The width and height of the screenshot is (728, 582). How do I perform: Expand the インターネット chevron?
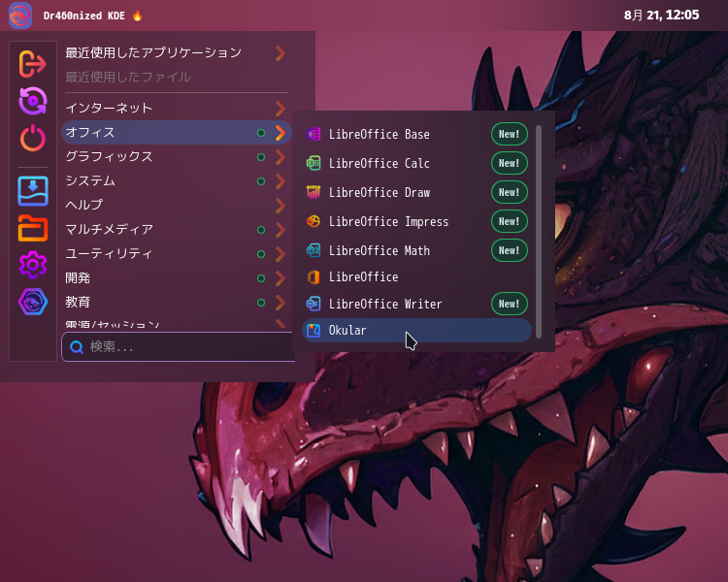[280, 108]
